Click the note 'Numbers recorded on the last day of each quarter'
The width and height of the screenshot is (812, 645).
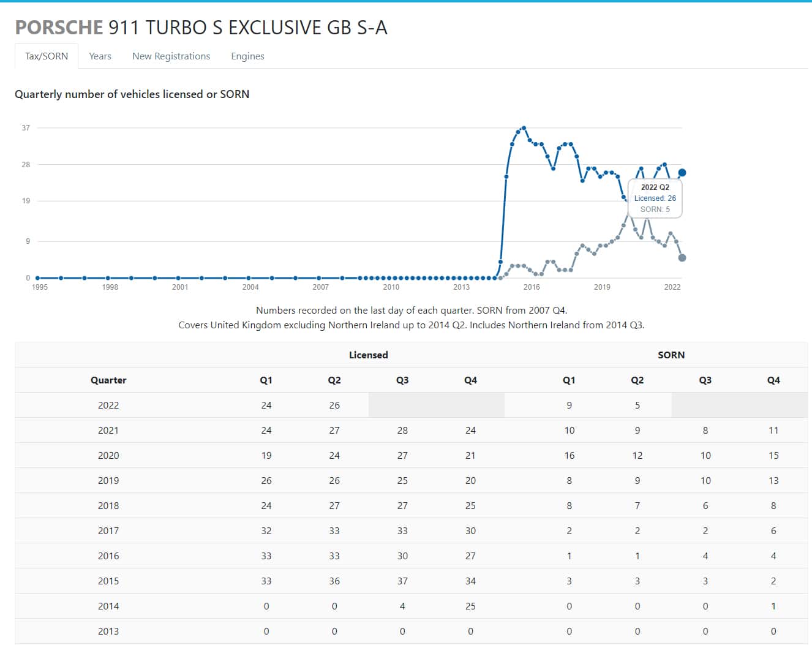coord(364,310)
